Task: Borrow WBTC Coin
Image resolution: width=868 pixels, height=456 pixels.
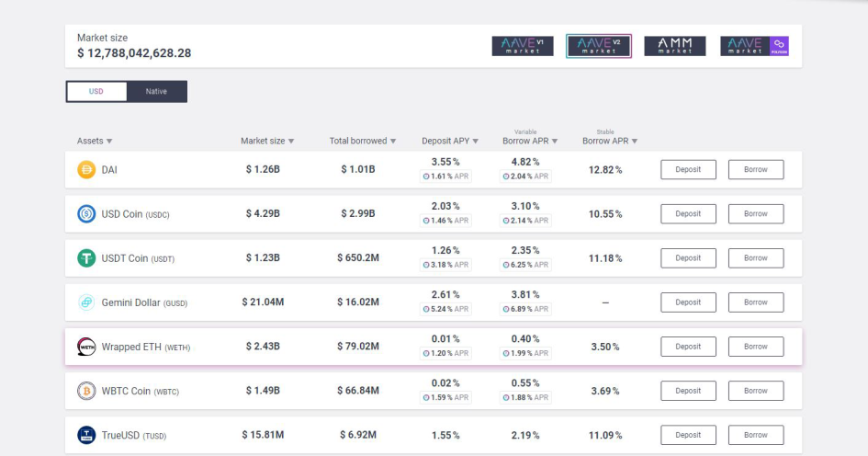Action: point(756,391)
